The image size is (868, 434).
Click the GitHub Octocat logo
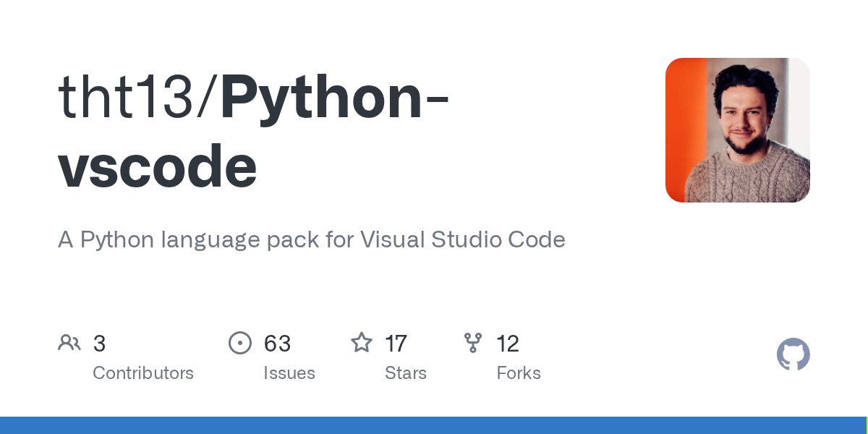(x=793, y=355)
